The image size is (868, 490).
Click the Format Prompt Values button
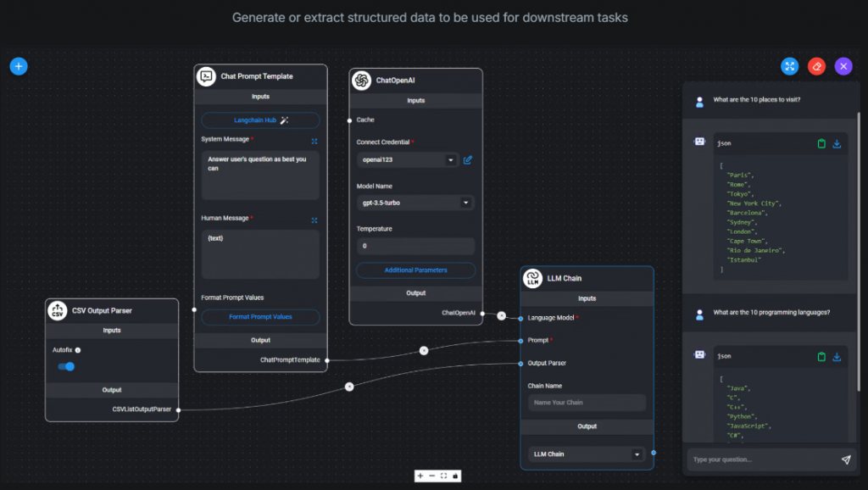click(260, 317)
